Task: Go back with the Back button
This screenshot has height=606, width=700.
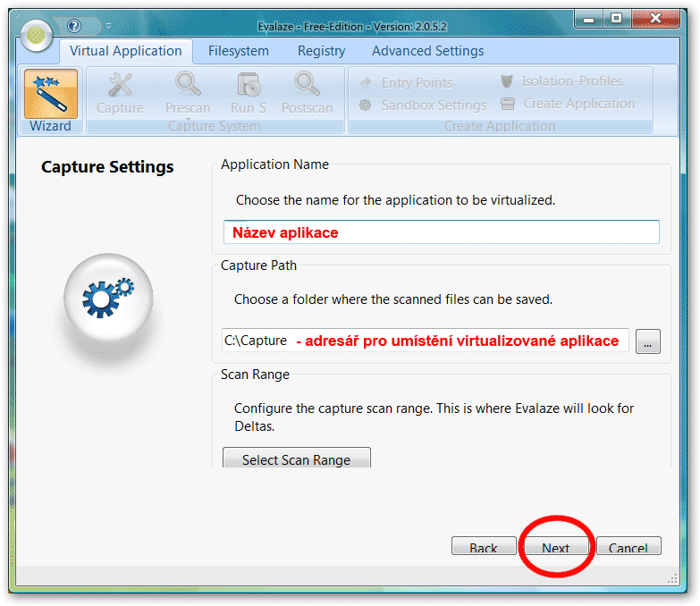Action: [484, 546]
